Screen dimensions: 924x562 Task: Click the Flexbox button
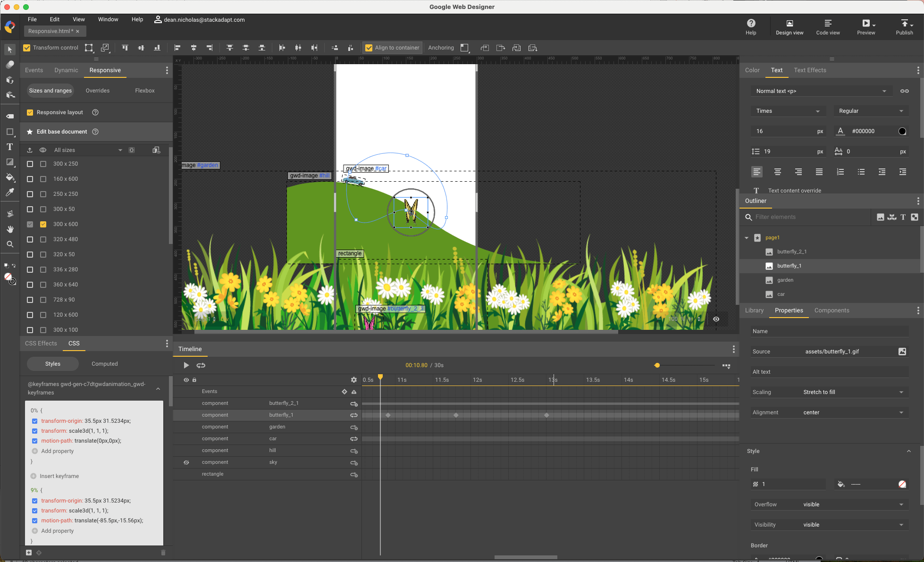[x=144, y=91]
